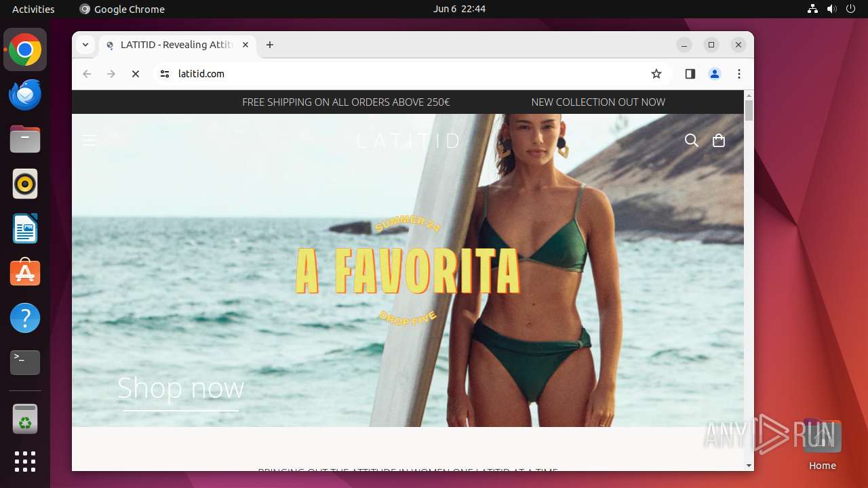Viewport: 868px width, 488px height.
Task: Open a new tab
Action: tap(270, 45)
